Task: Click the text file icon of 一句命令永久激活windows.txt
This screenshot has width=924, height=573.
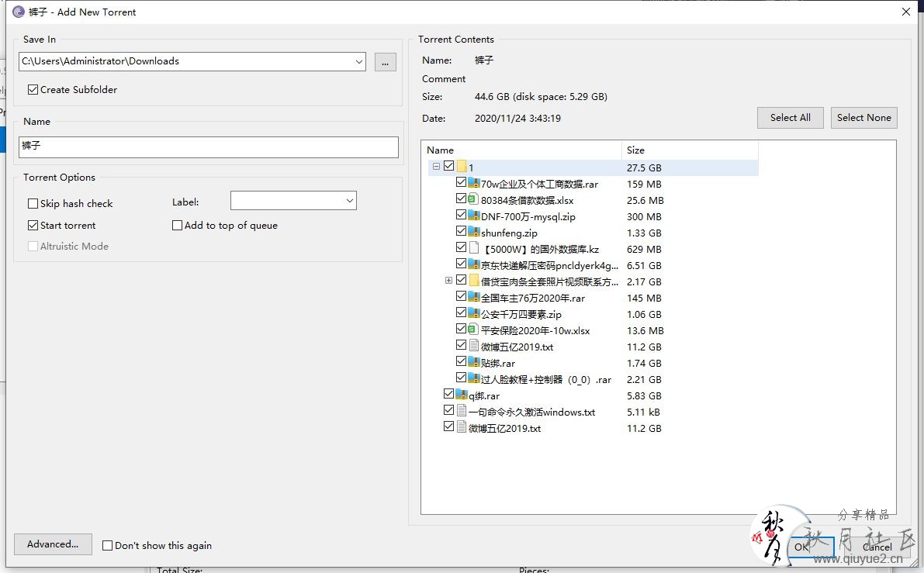Action: coord(462,411)
